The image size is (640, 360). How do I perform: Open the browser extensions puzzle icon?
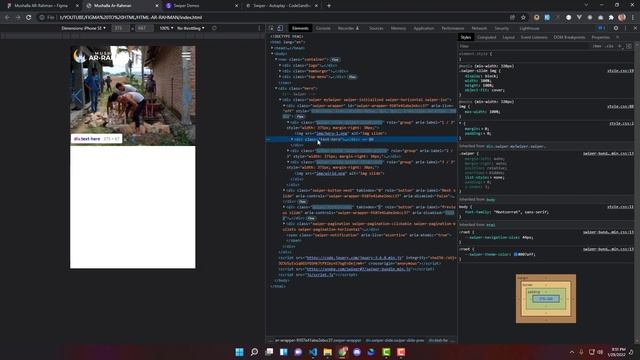[611, 18]
